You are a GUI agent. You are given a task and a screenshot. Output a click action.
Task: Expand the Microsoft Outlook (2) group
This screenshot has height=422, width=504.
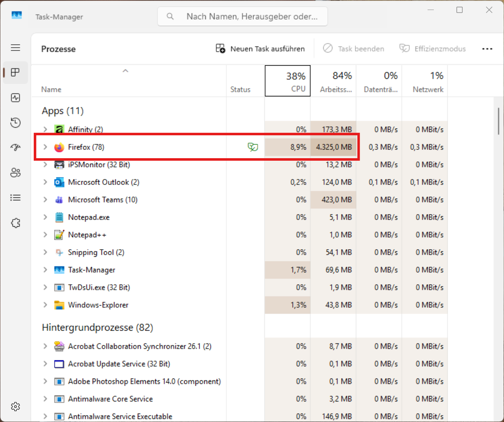point(45,182)
